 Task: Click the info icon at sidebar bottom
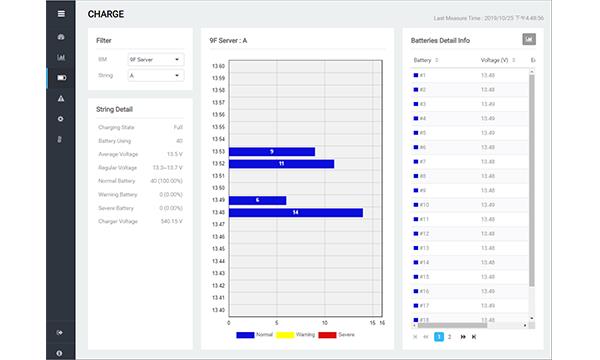(59, 353)
